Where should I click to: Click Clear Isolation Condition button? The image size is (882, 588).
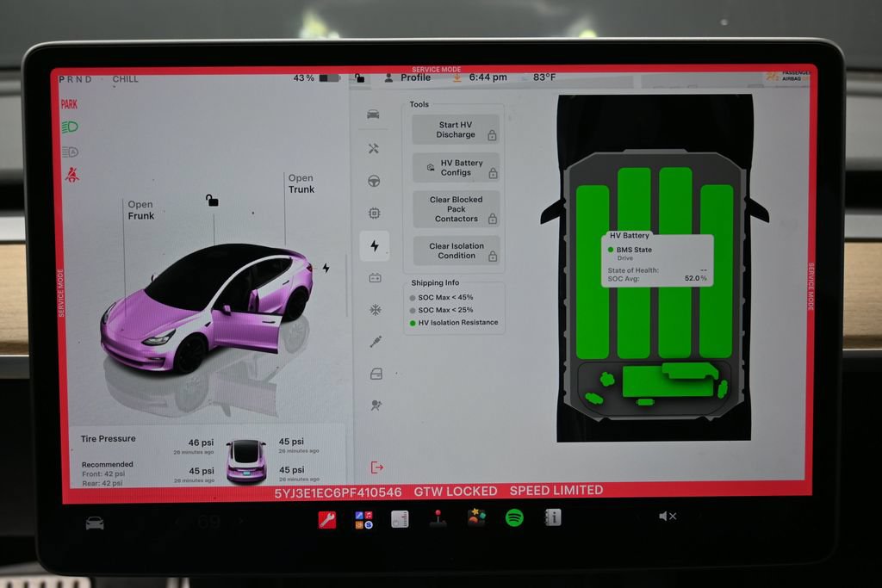tap(457, 251)
